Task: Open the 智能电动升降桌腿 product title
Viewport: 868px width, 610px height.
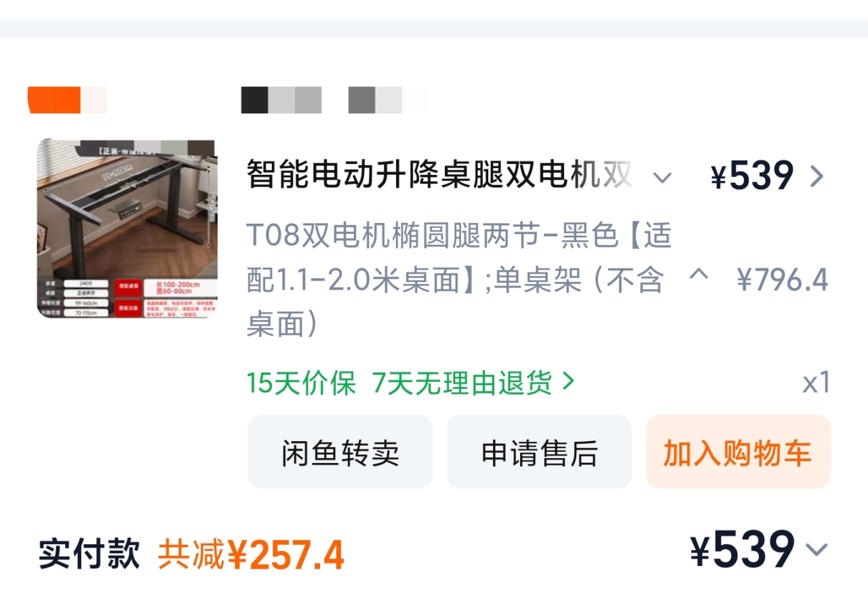Action: pyautogui.click(x=439, y=176)
